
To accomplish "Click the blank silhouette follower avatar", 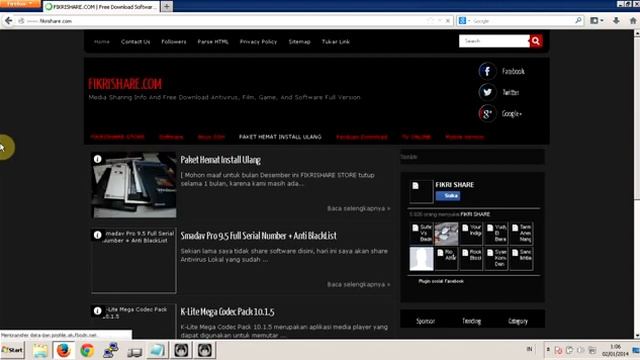I will click(421, 258).
